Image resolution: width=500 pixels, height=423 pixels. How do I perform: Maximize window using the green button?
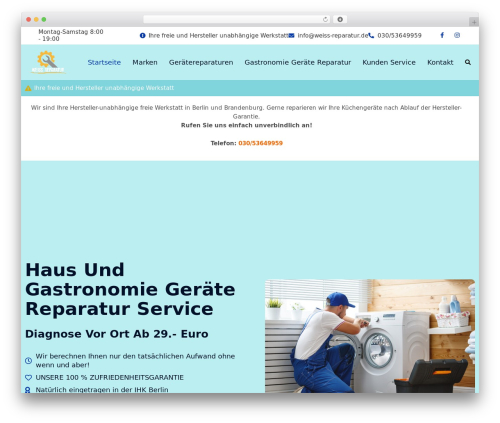[x=44, y=20]
